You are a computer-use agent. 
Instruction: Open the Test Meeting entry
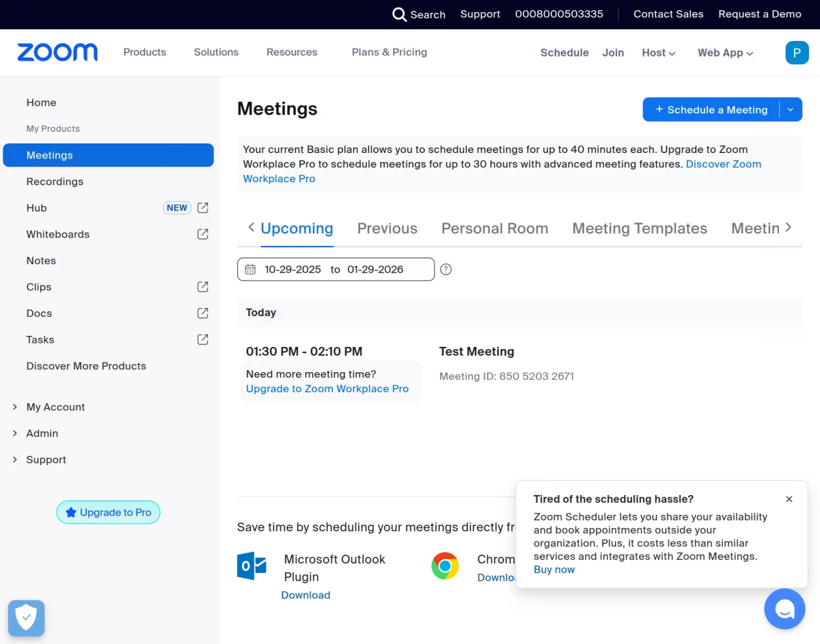[x=476, y=352]
